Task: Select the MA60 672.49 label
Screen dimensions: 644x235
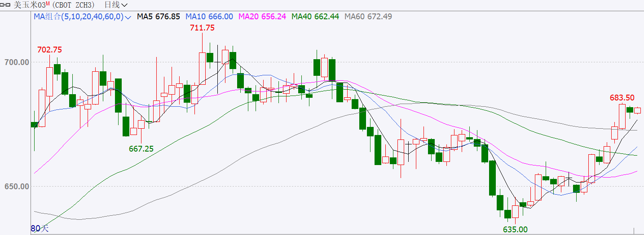Action: click(x=368, y=17)
